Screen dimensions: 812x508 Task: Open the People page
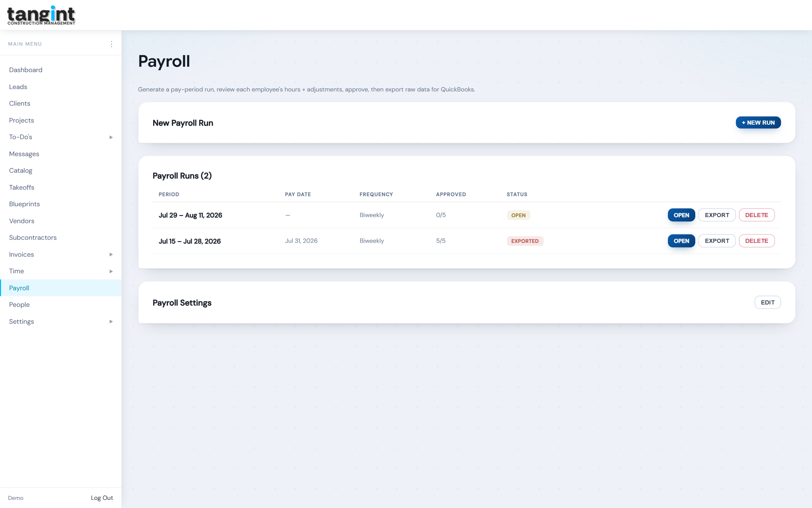19,305
